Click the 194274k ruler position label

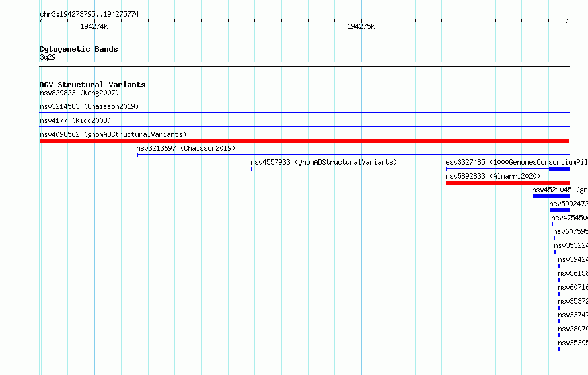pos(94,26)
